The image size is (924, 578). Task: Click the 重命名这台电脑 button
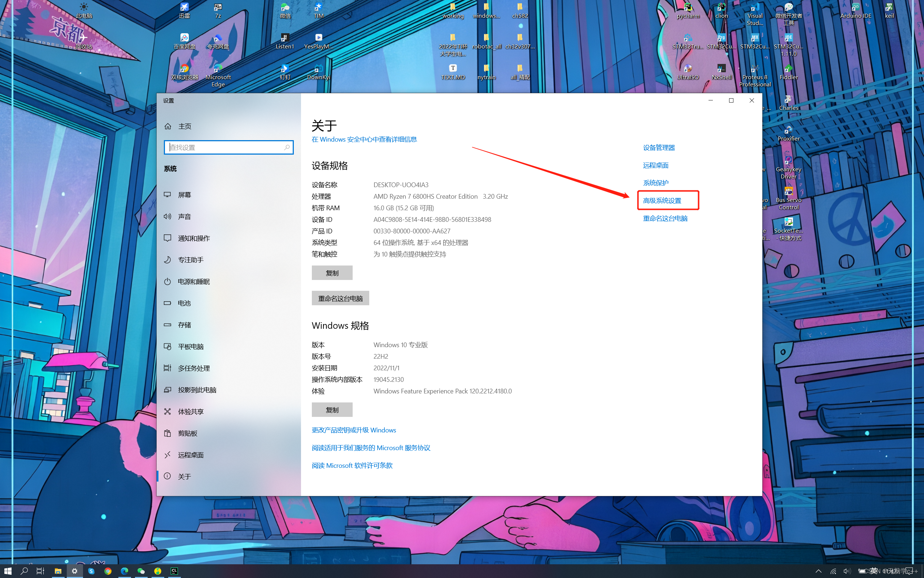[x=340, y=298]
